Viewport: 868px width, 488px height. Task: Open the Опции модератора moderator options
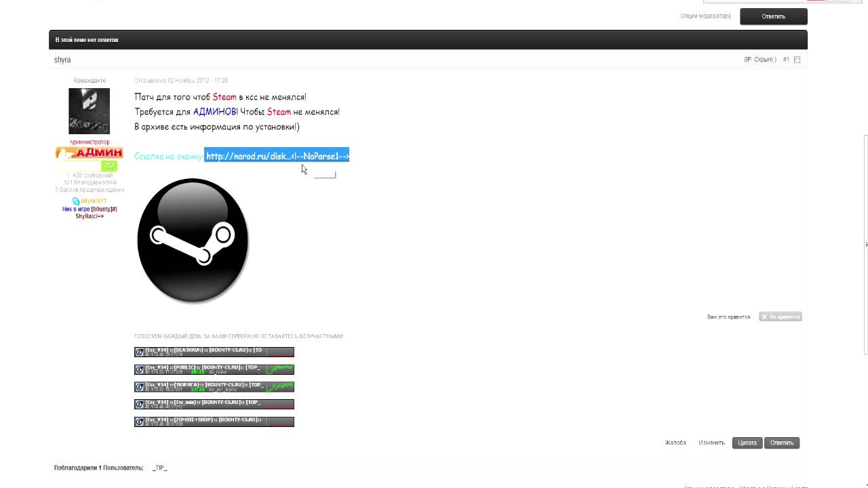coord(705,16)
